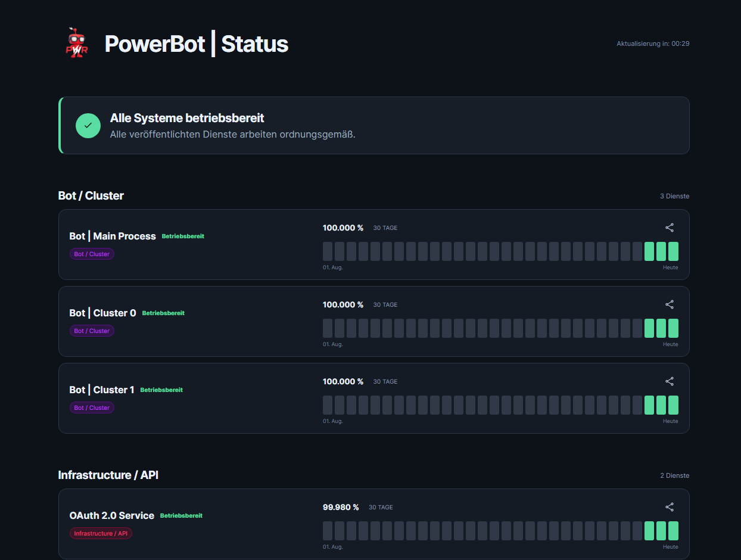This screenshot has width=741, height=560.
Task: Select today's green uptime bar for OAuth 2.0 Service
Action: (673, 531)
